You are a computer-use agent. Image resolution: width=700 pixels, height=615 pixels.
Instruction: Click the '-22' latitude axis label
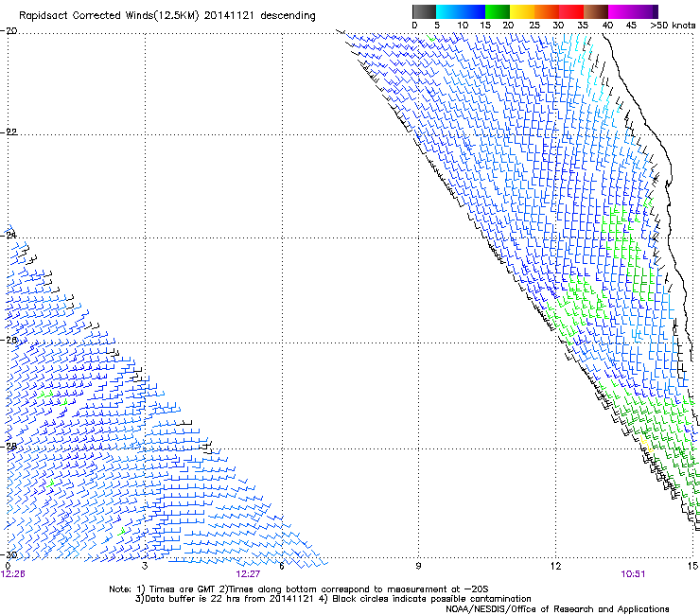point(9,132)
